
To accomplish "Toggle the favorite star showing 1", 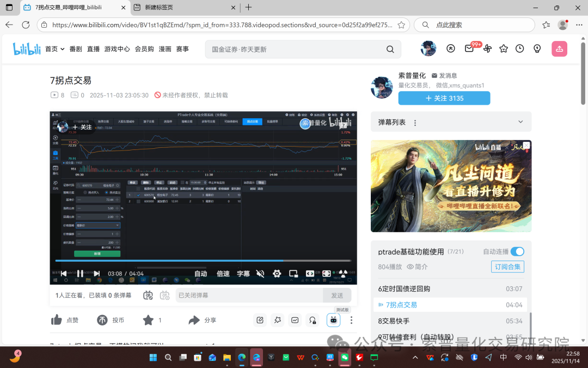I will (x=147, y=320).
